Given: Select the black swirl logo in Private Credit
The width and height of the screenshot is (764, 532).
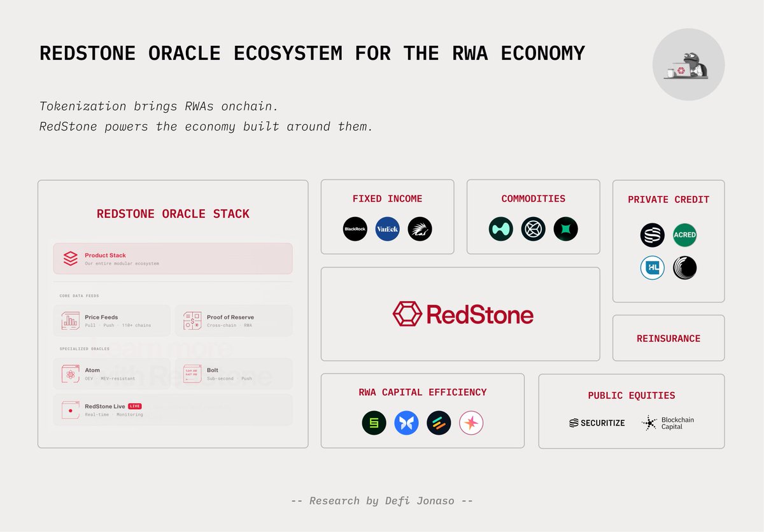Looking at the screenshot, I should 685,267.
